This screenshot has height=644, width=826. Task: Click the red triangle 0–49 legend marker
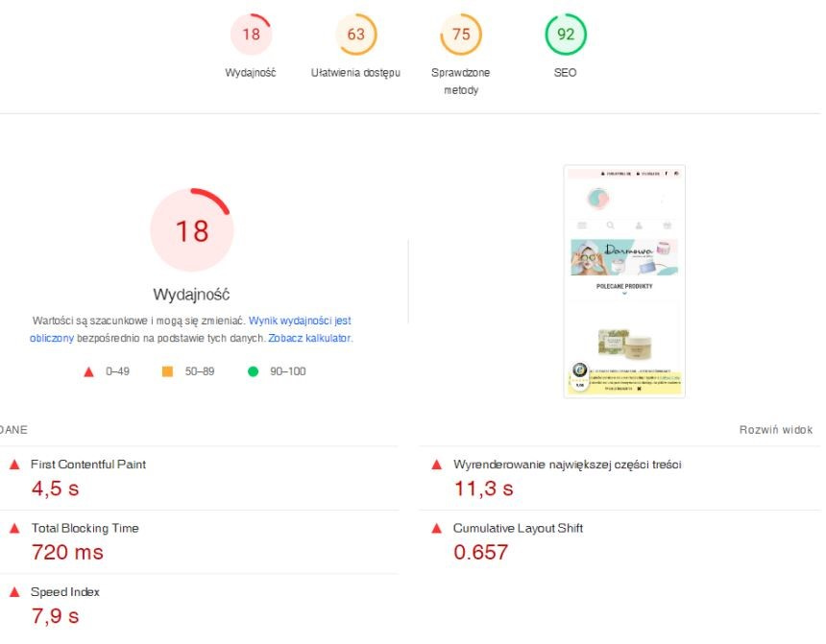89,371
